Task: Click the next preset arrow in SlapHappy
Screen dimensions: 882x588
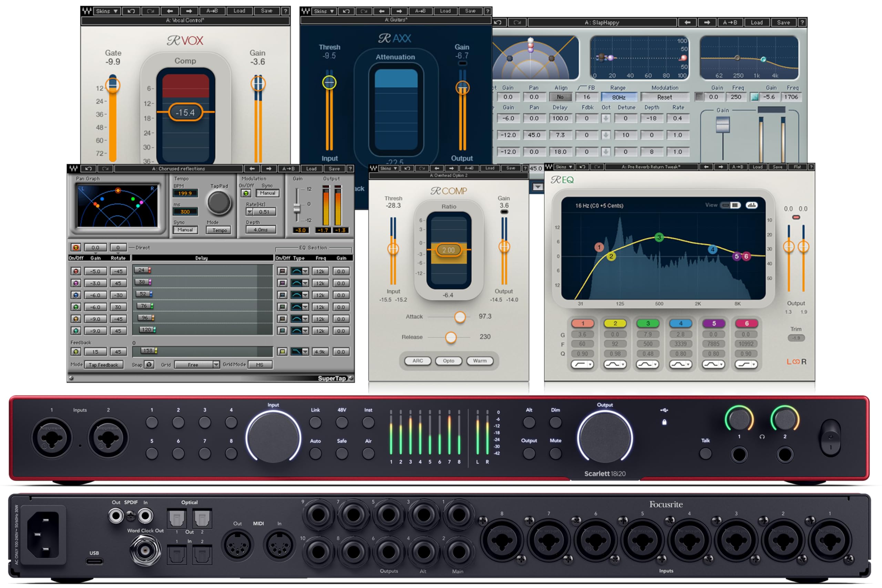Action: [x=707, y=22]
